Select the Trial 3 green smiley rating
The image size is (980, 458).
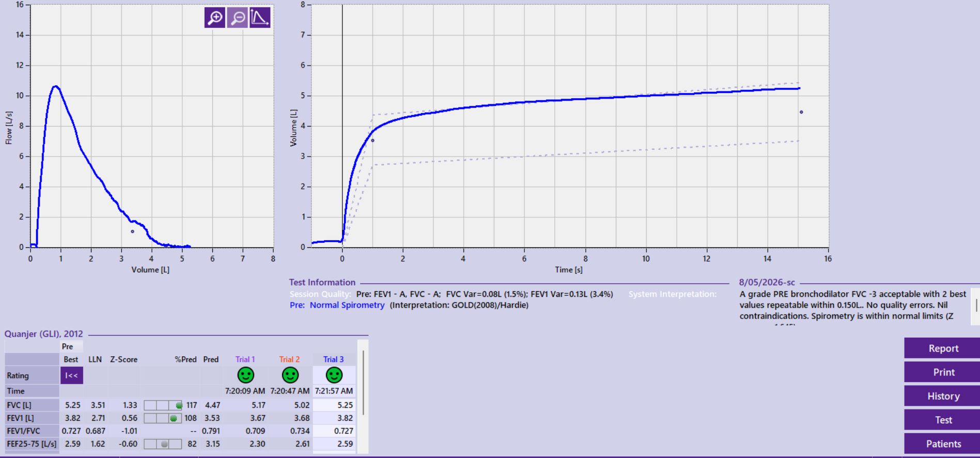(x=334, y=375)
